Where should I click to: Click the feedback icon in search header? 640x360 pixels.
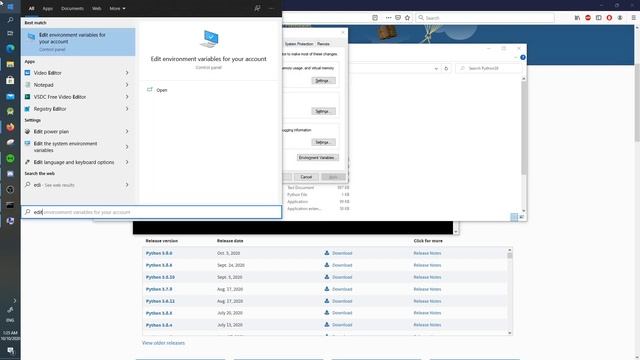click(257, 8)
